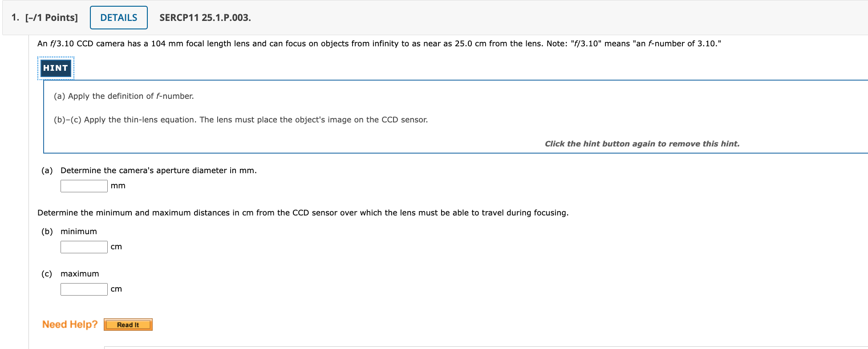The height and width of the screenshot is (349, 868).
Task: Click the focusing distance instruction text
Action: click(x=303, y=212)
